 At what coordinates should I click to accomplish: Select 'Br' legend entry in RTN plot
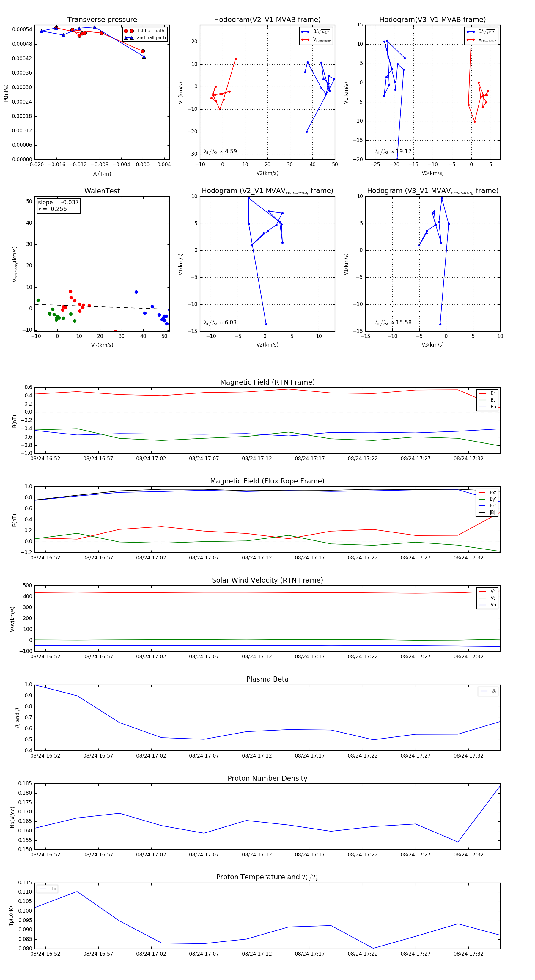coord(488,393)
